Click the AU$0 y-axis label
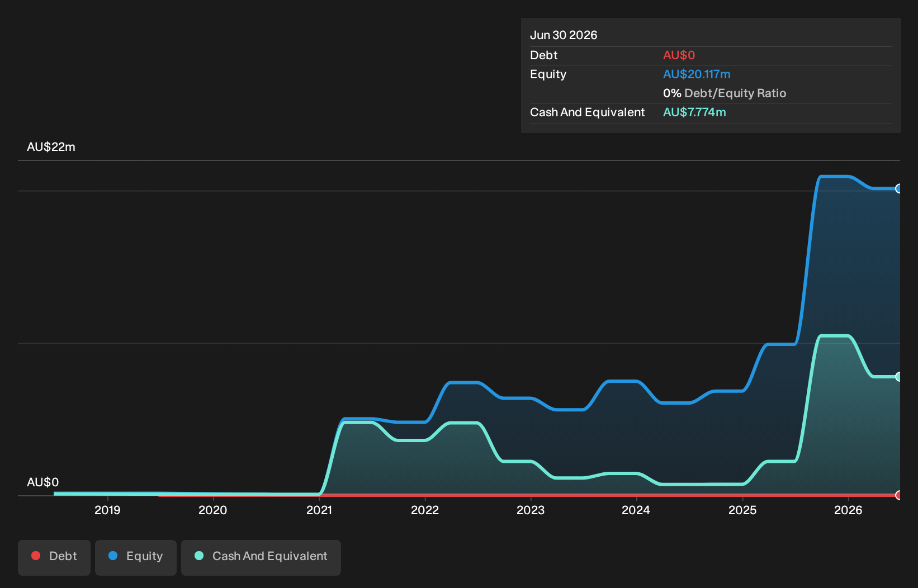 click(43, 482)
